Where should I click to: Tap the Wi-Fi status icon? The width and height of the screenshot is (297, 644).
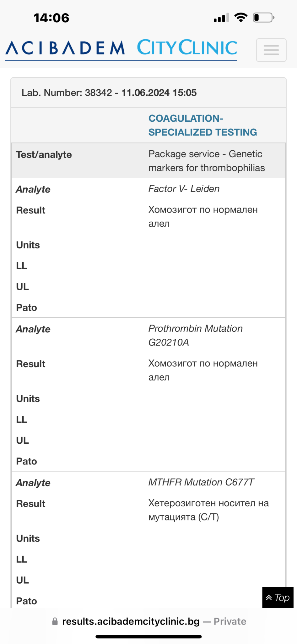(x=241, y=18)
